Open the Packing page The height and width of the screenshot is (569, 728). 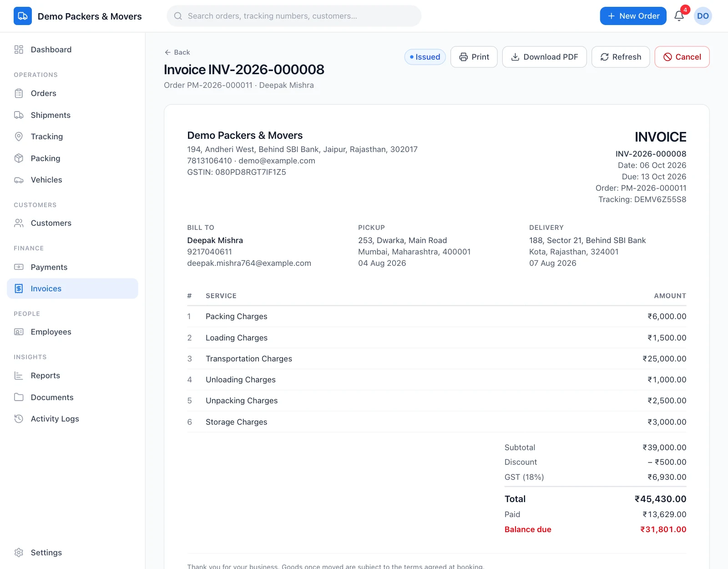click(72, 158)
